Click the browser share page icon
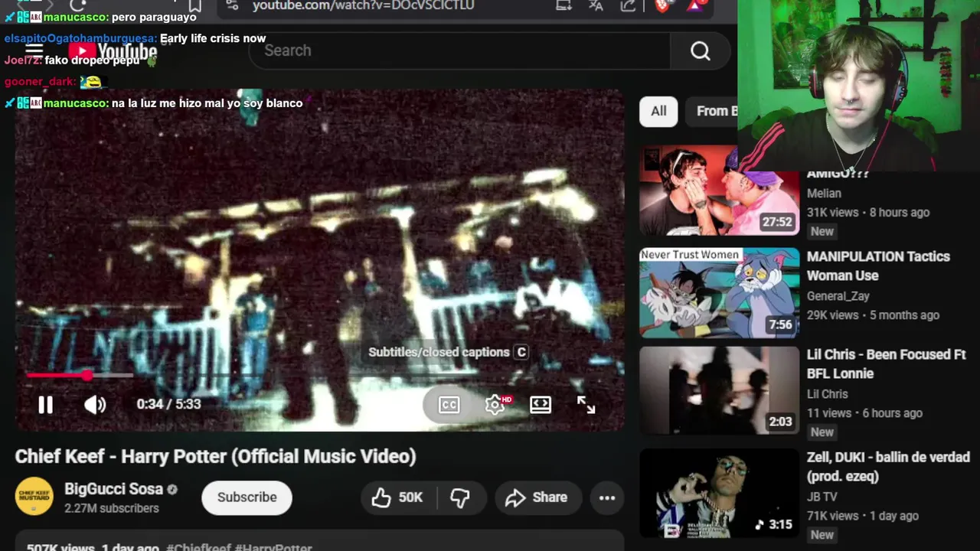 point(628,5)
